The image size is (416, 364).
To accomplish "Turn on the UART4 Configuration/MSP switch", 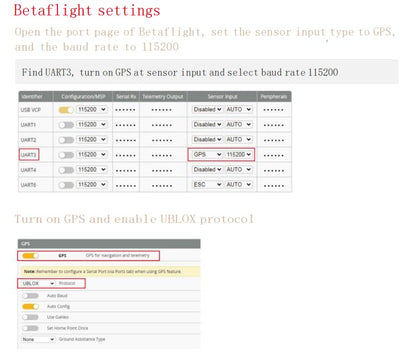I will [x=66, y=170].
